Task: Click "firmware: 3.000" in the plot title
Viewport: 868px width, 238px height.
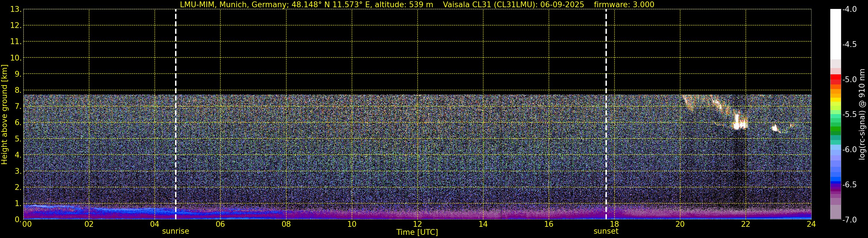Action: tap(624, 5)
